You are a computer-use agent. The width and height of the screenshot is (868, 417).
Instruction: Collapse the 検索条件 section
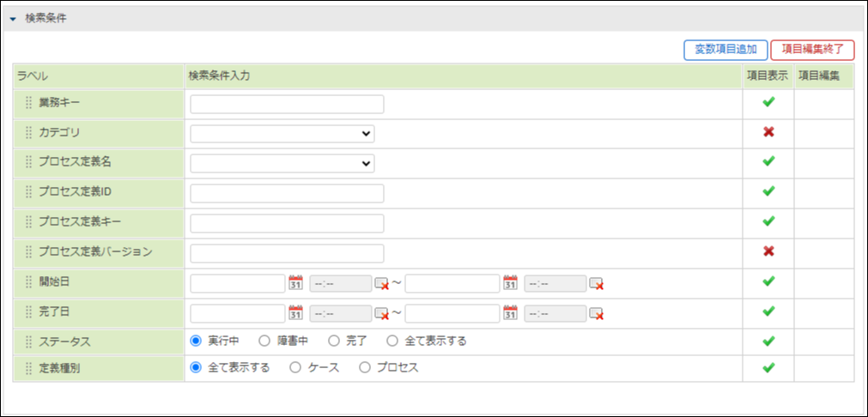tap(13, 18)
